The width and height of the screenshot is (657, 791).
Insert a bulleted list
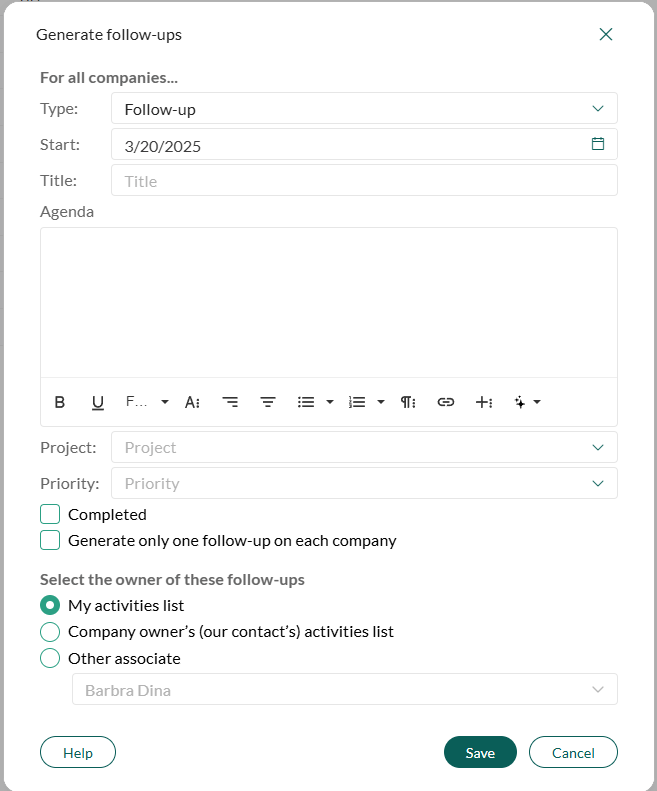pos(306,402)
